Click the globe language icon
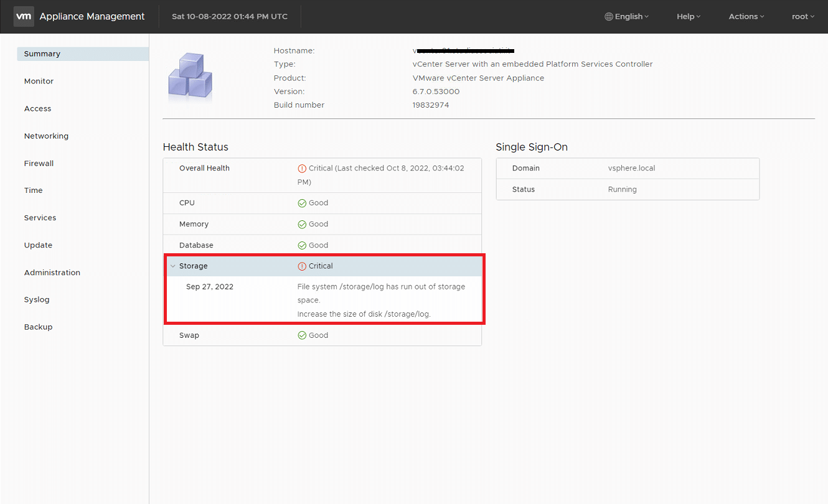 [609, 17]
